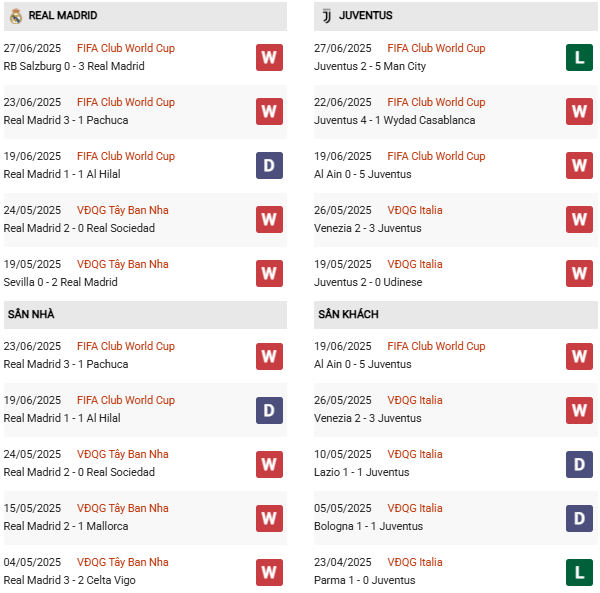Click the D badge beside Lazio 1-1 Juventus

coord(579,463)
